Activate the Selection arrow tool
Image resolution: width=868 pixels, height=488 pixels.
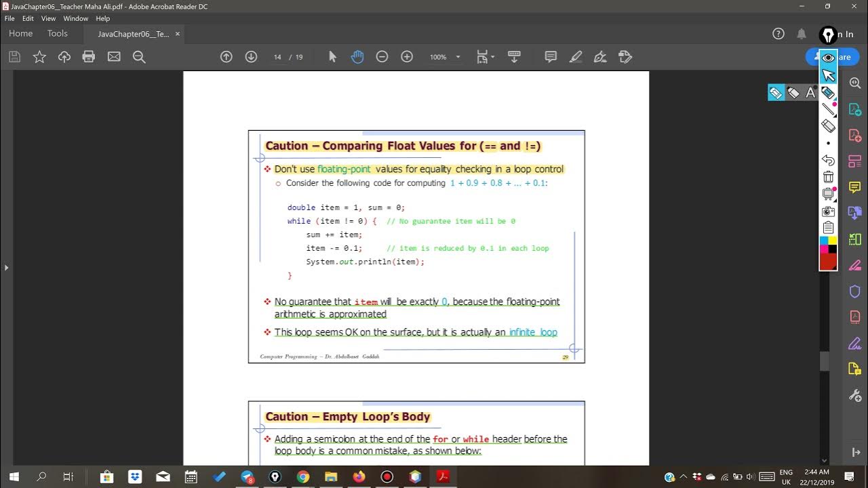(x=332, y=57)
